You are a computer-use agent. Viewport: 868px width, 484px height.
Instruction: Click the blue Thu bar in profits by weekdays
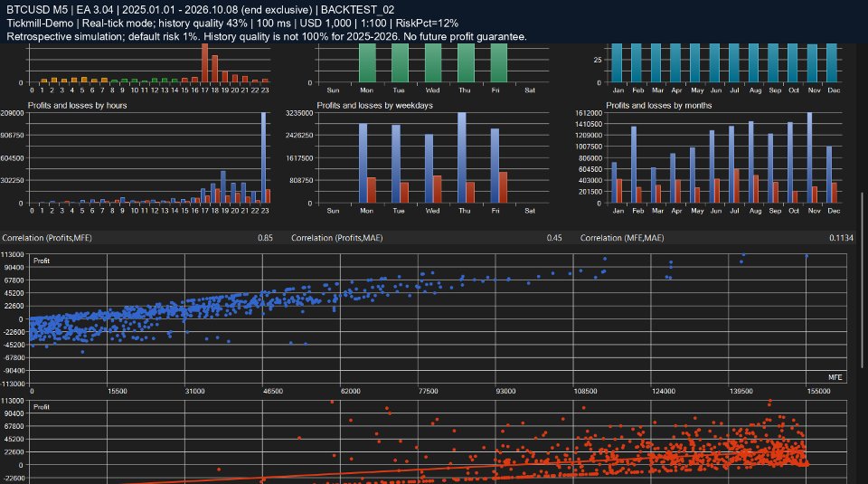tap(462, 157)
